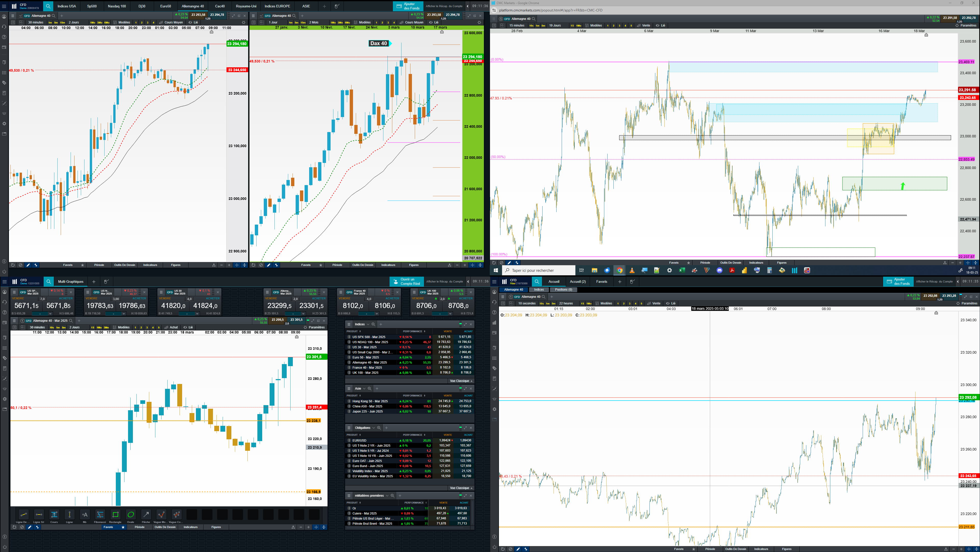
Task: Switch to the Cac40 layout tab
Action: click(220, 6)
